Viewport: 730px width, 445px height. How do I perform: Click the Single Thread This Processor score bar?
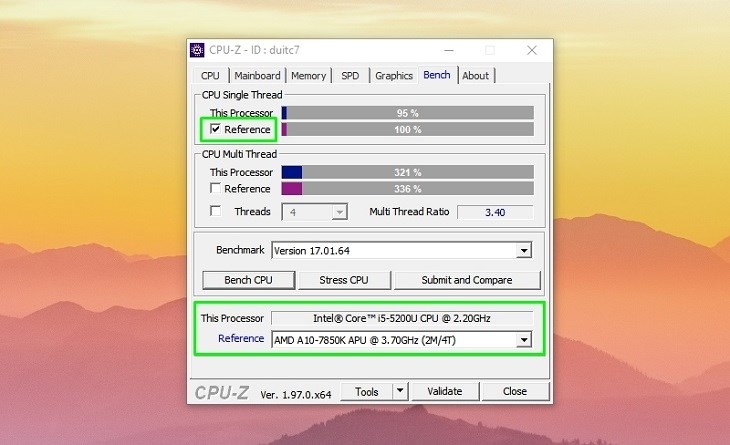click(x=407, y=114)
